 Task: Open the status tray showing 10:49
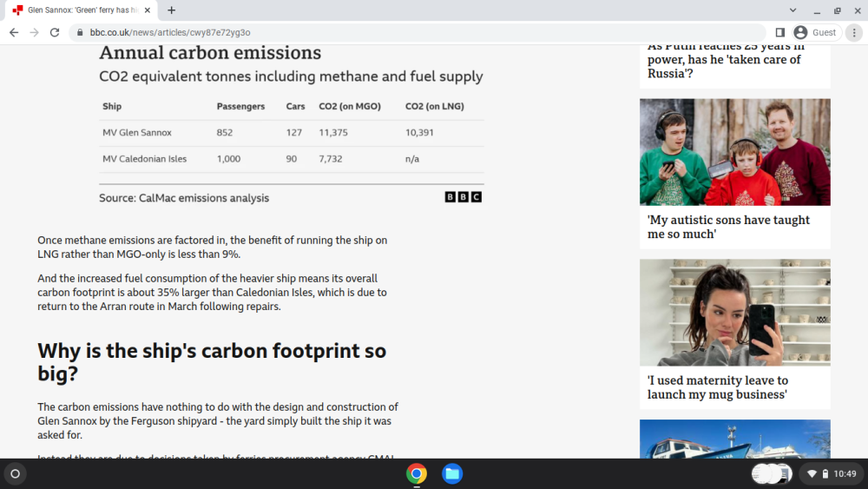tap(832, 473)
